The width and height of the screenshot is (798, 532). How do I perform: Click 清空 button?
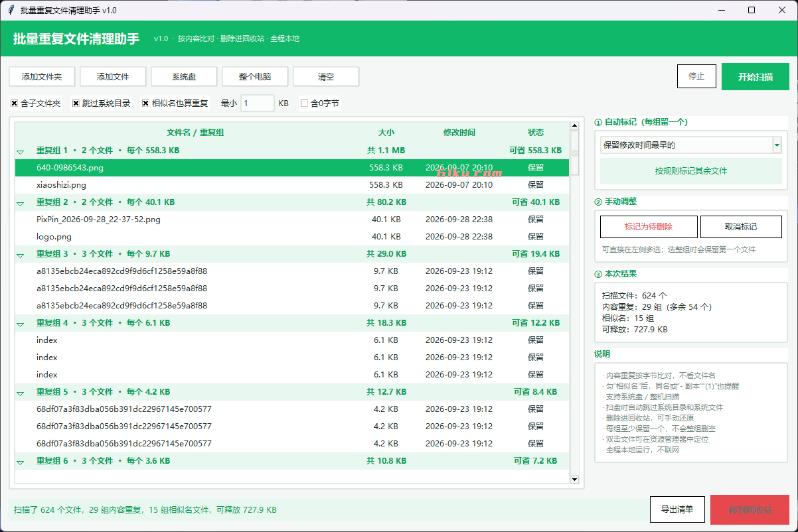click(x=326, y=77)
